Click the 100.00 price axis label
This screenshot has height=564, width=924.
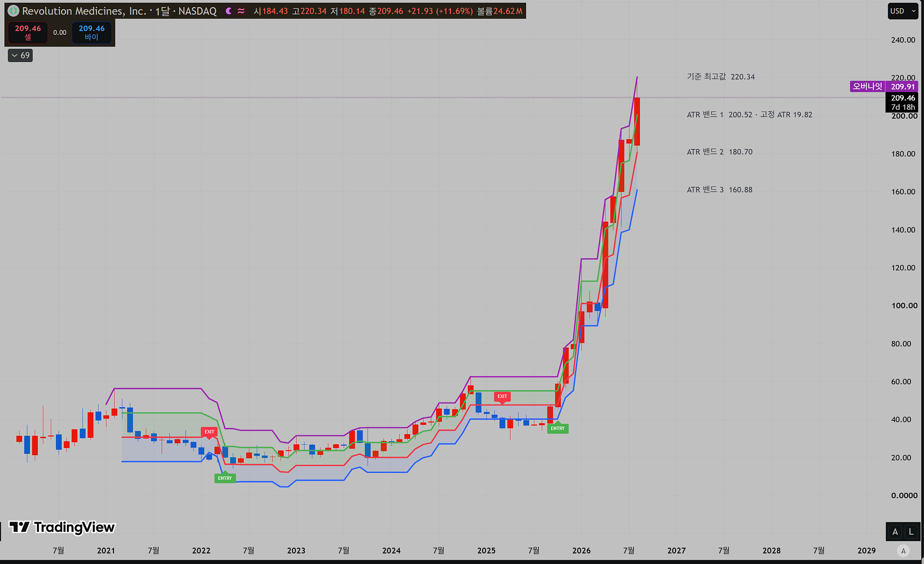pyautogui.click(x=904, y=306)
